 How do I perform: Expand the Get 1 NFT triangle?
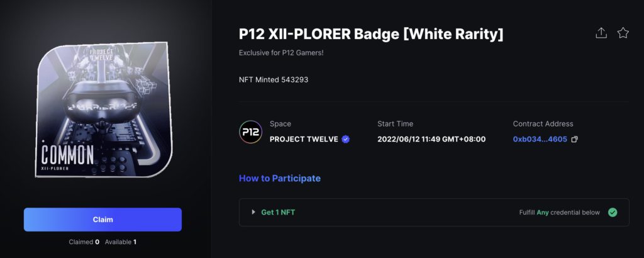253,213
